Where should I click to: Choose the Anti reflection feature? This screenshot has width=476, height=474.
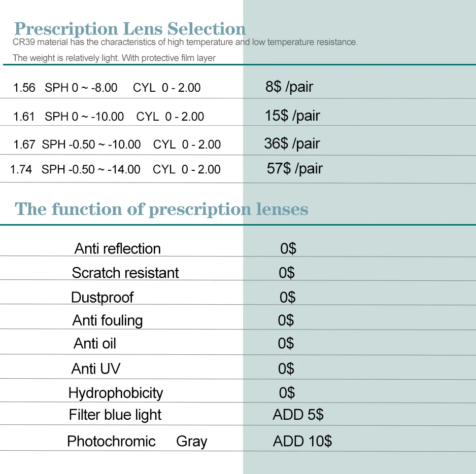(117, 248)
